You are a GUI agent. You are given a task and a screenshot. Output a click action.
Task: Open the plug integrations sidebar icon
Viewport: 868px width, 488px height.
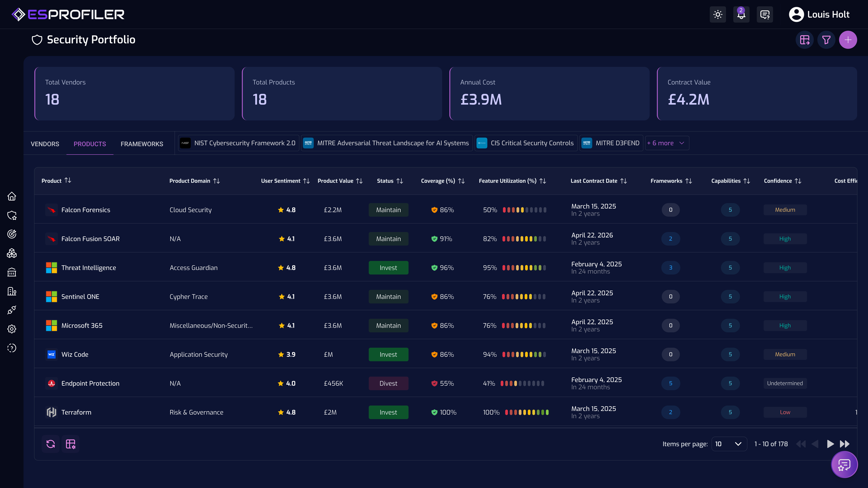tap(12, 310)
